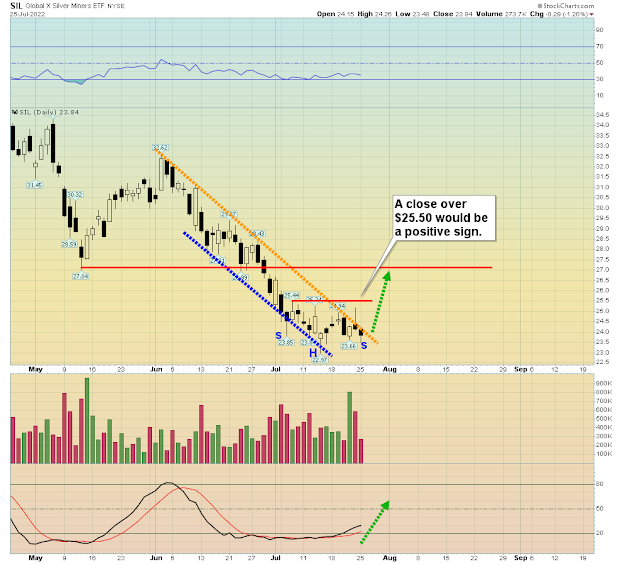
Task: Click the 80 level on stochastic axis
Action: pyautogui.click(x=599, y=484)
